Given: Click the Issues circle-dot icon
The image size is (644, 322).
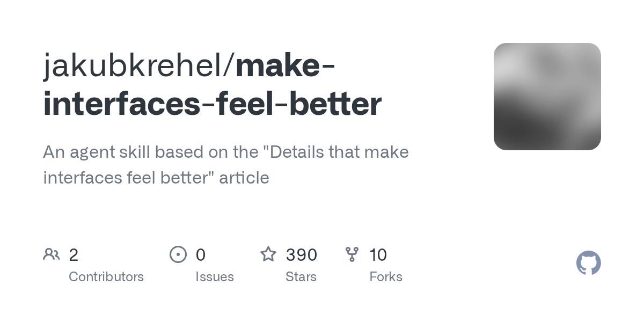Looking at the screenshot, I should coord(178,254).
